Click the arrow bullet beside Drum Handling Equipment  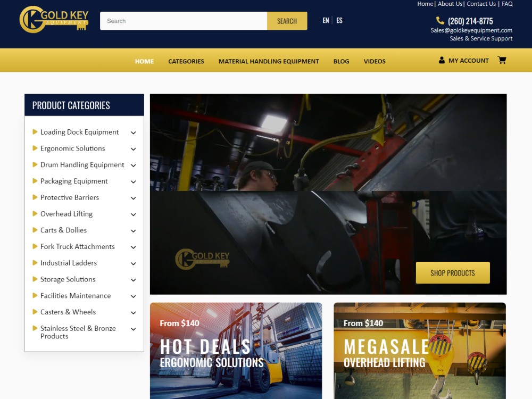(x=35, y=164)
